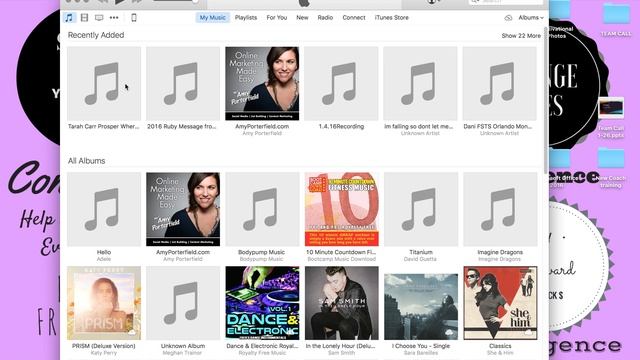Open the Hello album by Adele
This screenshot has width=640, height=360.
(x=104, y=209)
